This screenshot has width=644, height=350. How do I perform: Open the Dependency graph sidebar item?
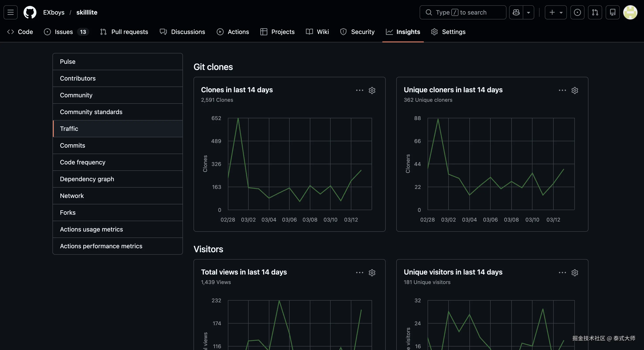[x=87, y=179]
